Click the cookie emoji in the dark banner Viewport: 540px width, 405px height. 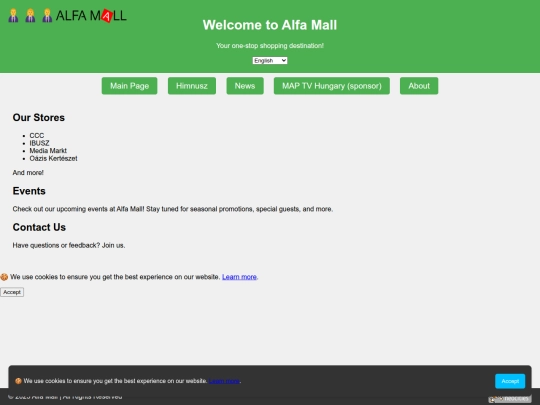(x=18, y=381)
